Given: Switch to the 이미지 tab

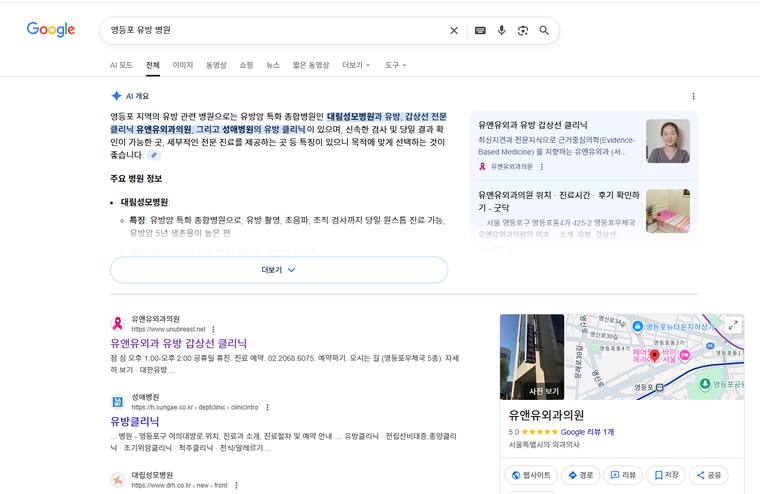Looking at the screenshot, I should click(x=183, y=65).
